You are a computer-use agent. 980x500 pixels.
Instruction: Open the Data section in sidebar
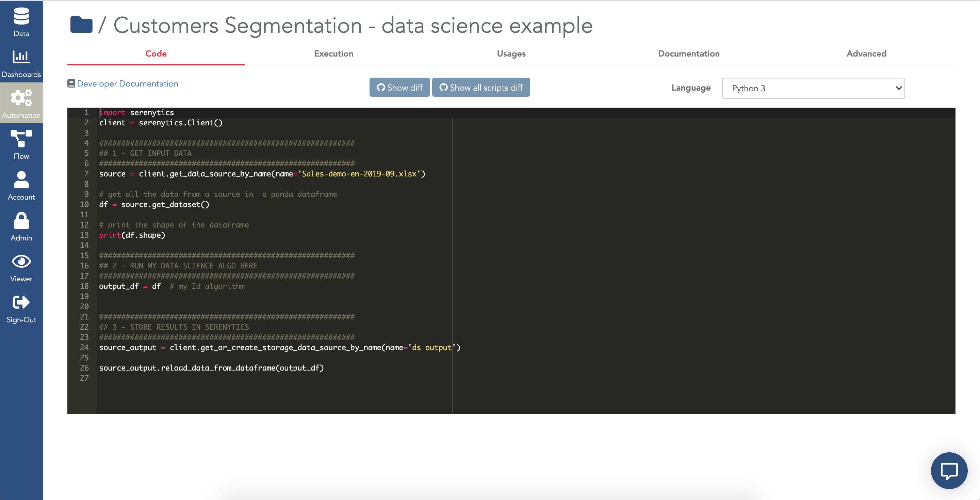coord(21,22)
